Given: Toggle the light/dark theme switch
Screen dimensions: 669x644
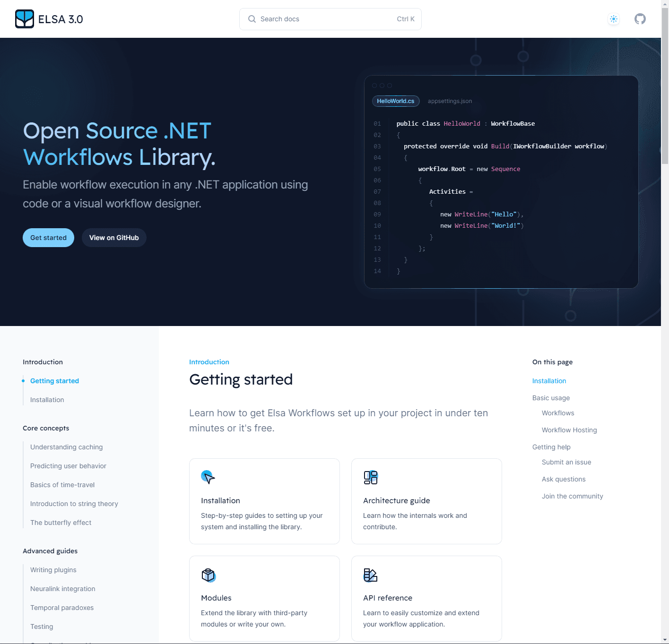Looking at the screenshot, I should pos(613,19).
